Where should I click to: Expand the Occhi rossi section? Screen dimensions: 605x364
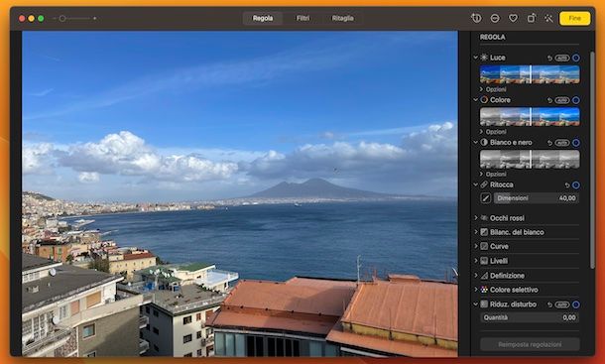476,218
